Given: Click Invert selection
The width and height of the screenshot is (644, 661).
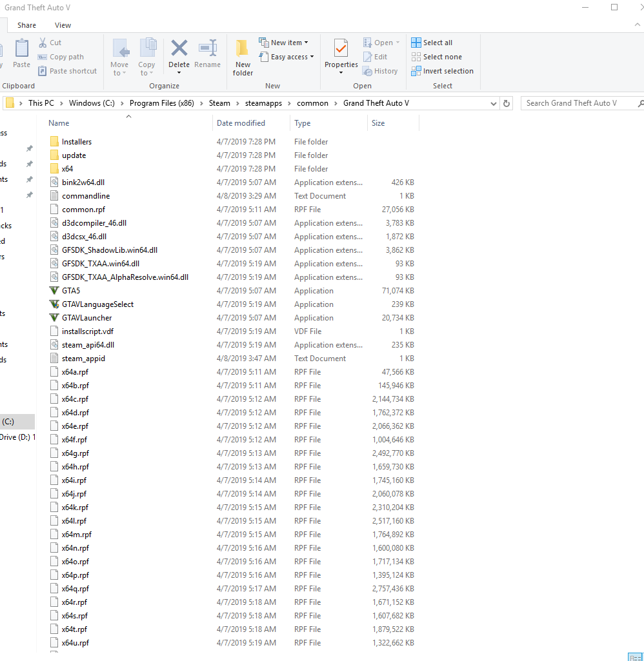Looking at the screenshot, I should (x=443, y=71).
